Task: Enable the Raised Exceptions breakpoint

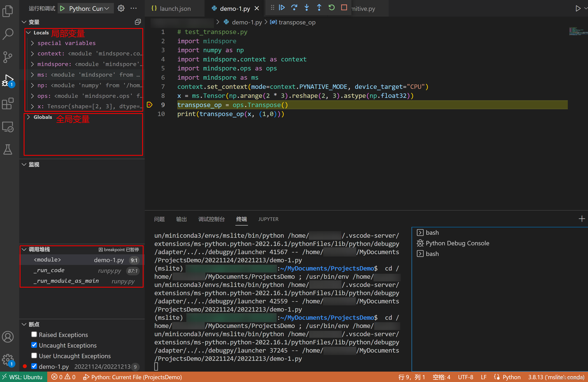Action: pyautogui.click(x=34, y=335)
